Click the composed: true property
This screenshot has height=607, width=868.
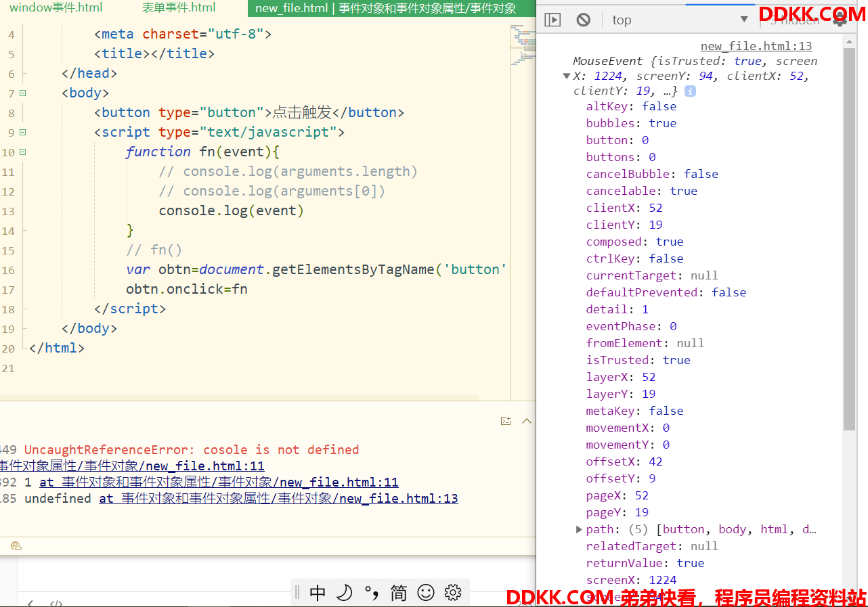pos(635,242)
